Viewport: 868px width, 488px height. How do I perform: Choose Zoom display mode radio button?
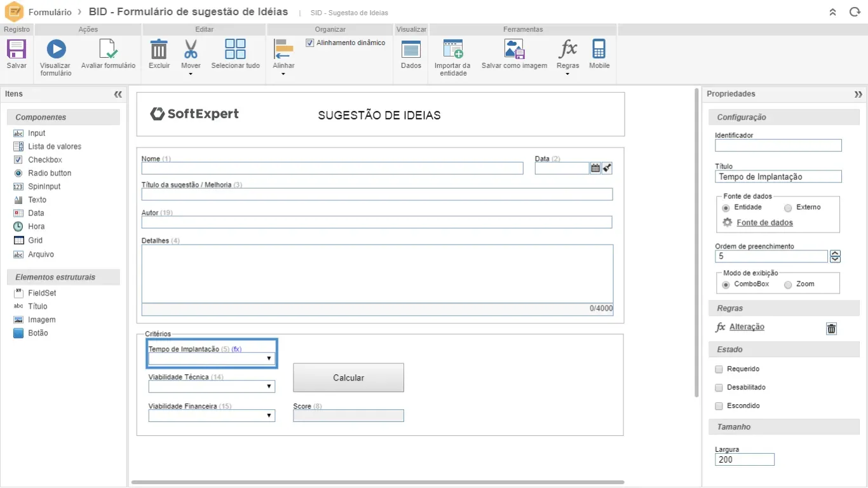click(x=788, y=285)
